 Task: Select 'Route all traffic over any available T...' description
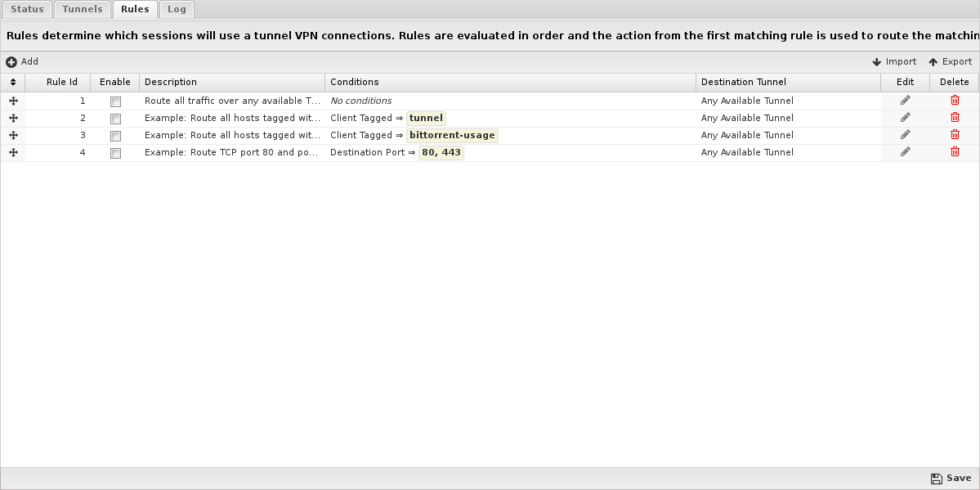pyautogui.click(x=232, y=101)
